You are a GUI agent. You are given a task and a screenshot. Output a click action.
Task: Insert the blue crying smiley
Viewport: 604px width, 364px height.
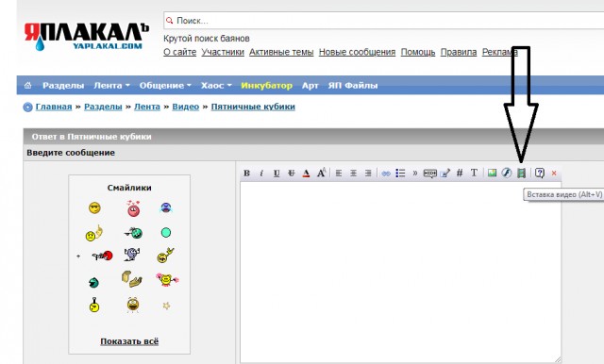166,207
